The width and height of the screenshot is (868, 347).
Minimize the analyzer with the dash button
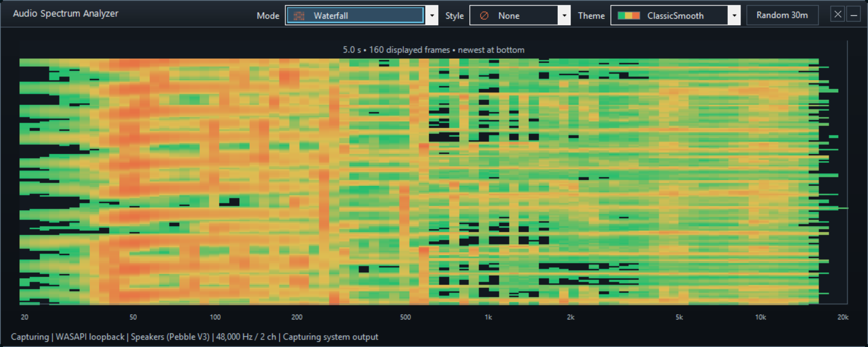(x=854, y=14)
